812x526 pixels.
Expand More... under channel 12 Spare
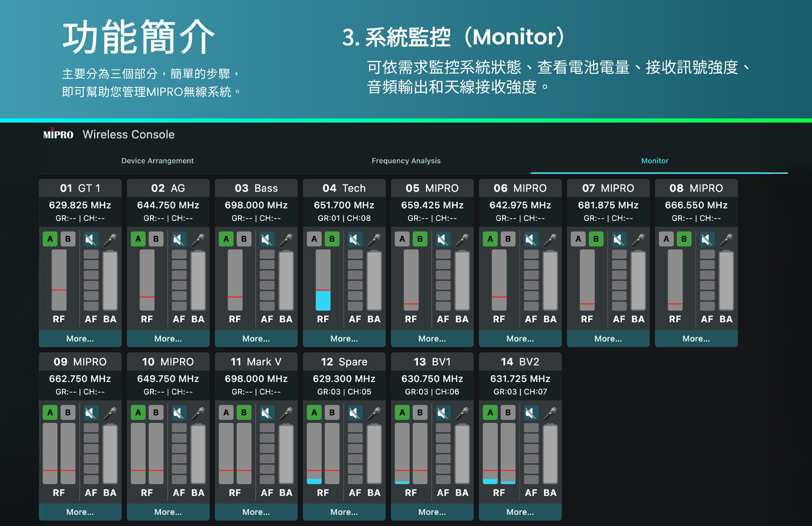(x=344, y=512)
